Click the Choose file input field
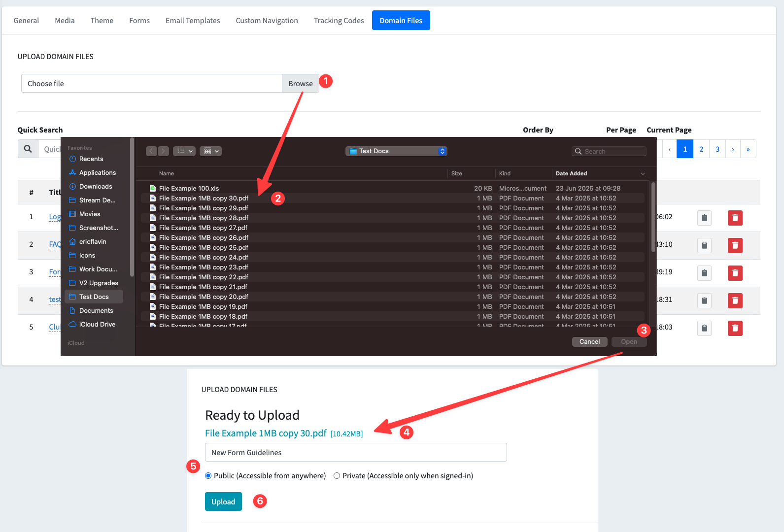 pos(152,83)
